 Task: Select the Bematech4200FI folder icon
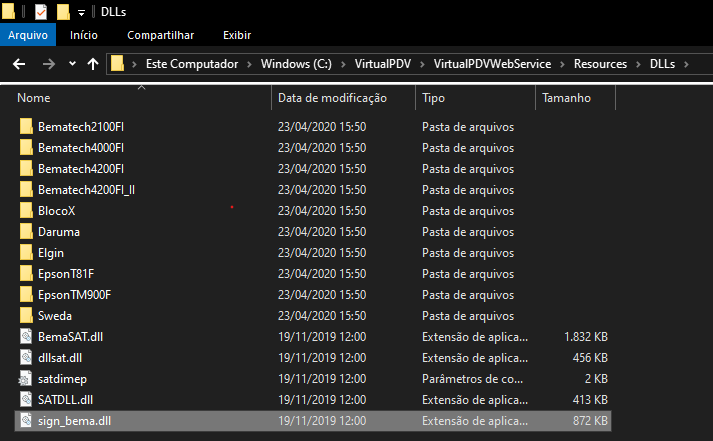pyautogui.click(x=26, y=168)
